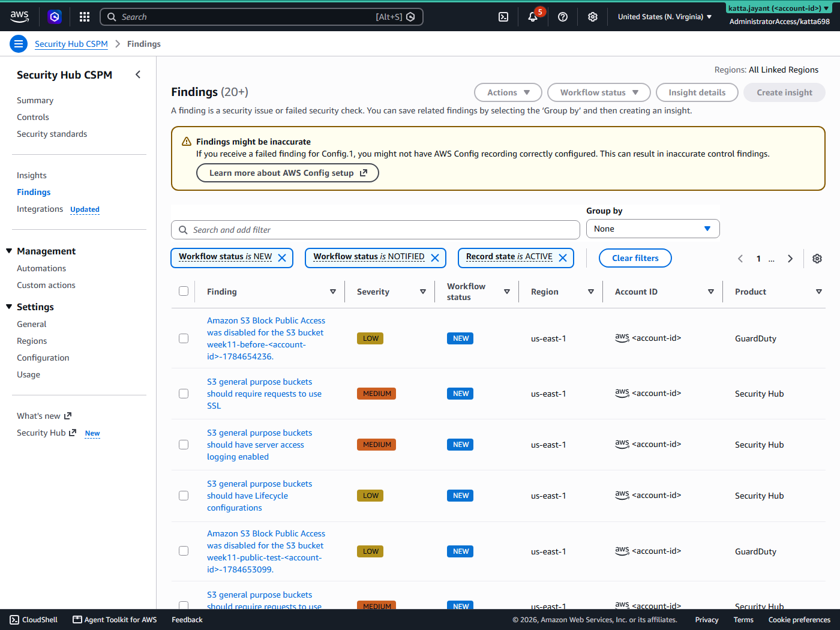Focus the top AWS search box
The width and height of the screenshot is (840, 630).
coord(262,17)
